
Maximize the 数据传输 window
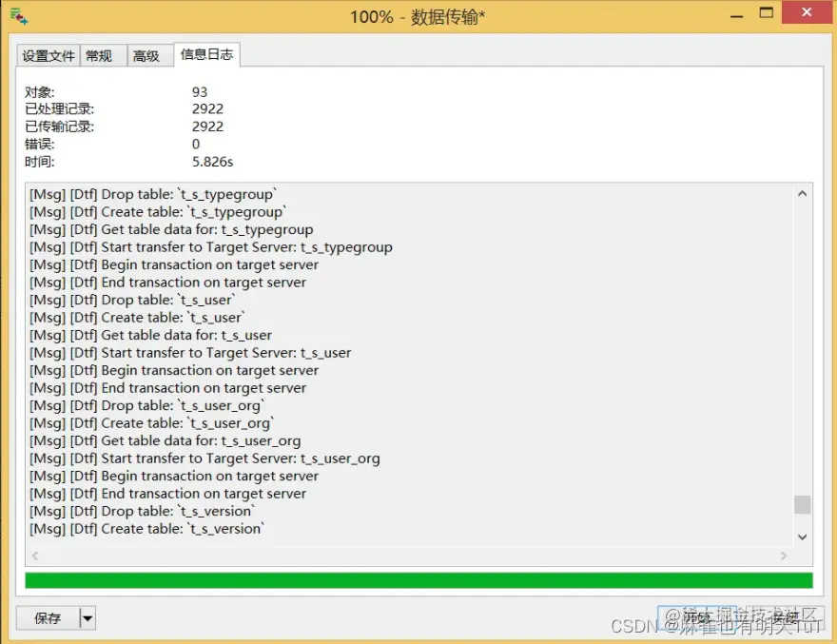(767, 13)
